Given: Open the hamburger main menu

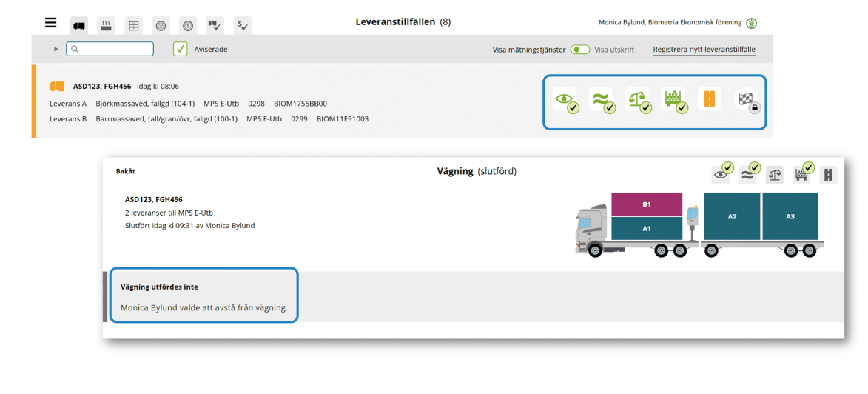Looking at the screenshot, I should click(x=51, y=23).
